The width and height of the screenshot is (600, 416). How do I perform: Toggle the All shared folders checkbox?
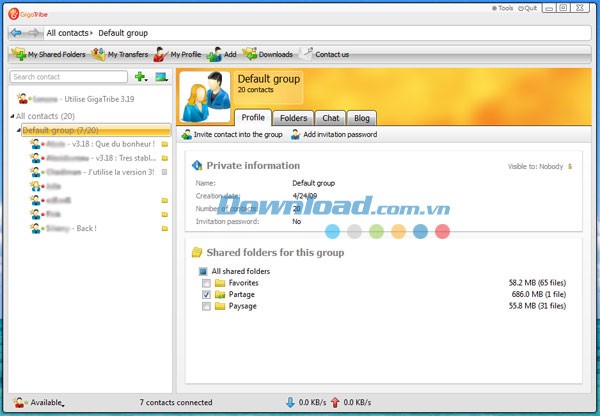click(202, 271)
